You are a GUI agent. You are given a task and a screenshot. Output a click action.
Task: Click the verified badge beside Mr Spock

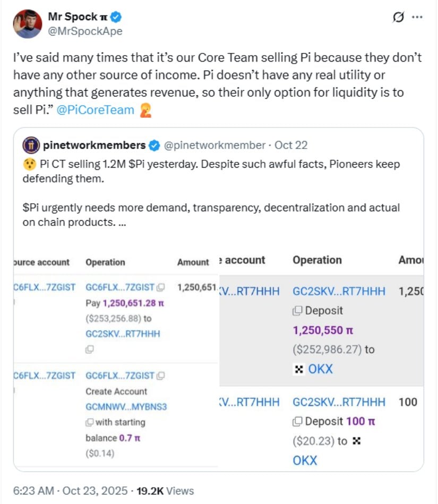tap(115, 17)
